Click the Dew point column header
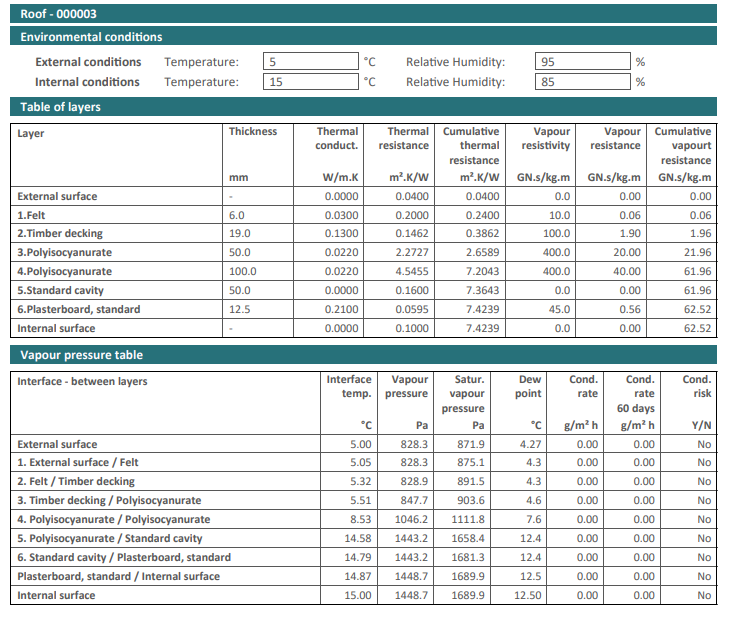The height and width of the screenshot is (620, 735). click(530, 387)
